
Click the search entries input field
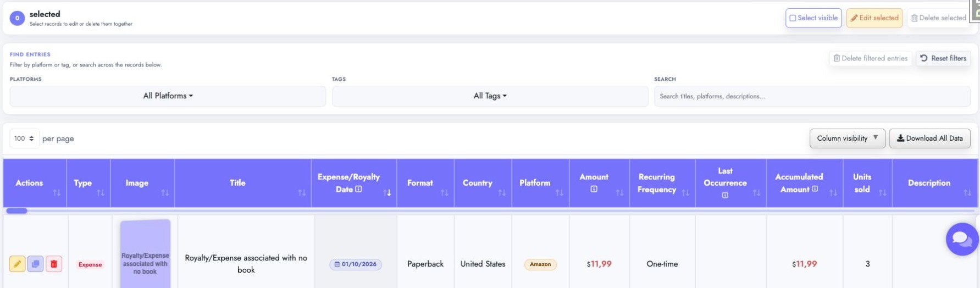tap(812, 96)
